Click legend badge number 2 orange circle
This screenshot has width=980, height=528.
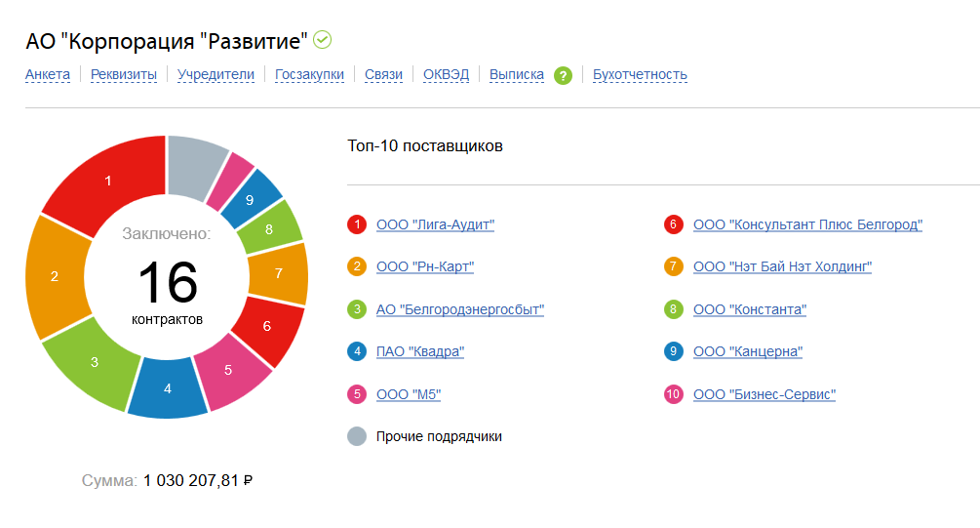tap(357, 266)
